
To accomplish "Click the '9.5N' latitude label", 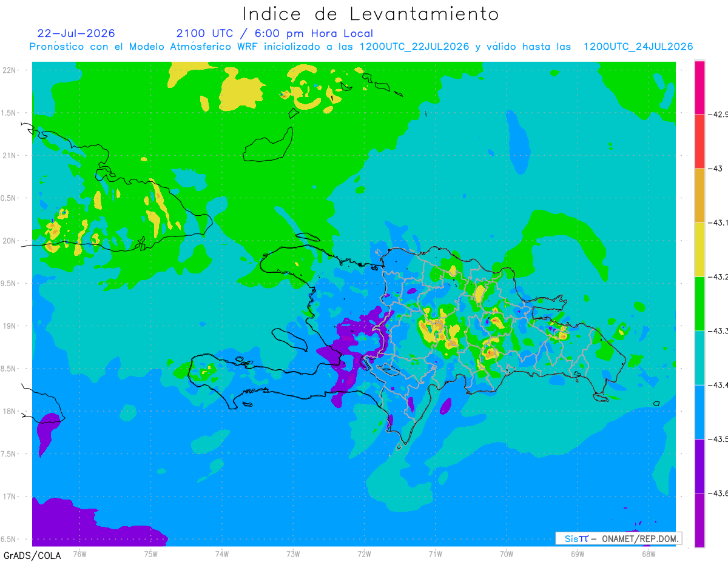I will tap(9, 283).
